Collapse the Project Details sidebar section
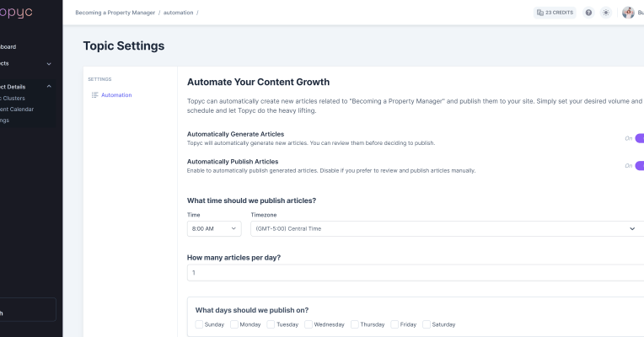Screen dimensions: 644x337 click(49, 86)
